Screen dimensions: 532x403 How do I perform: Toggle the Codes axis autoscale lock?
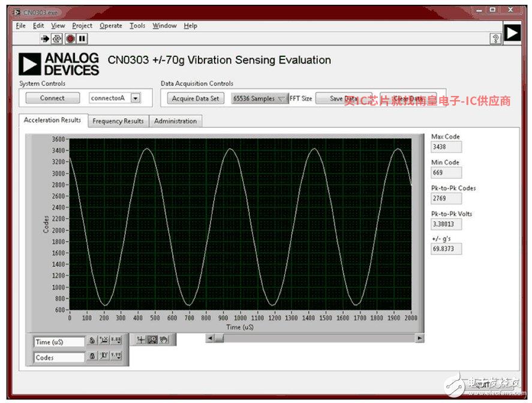(92, 356)
